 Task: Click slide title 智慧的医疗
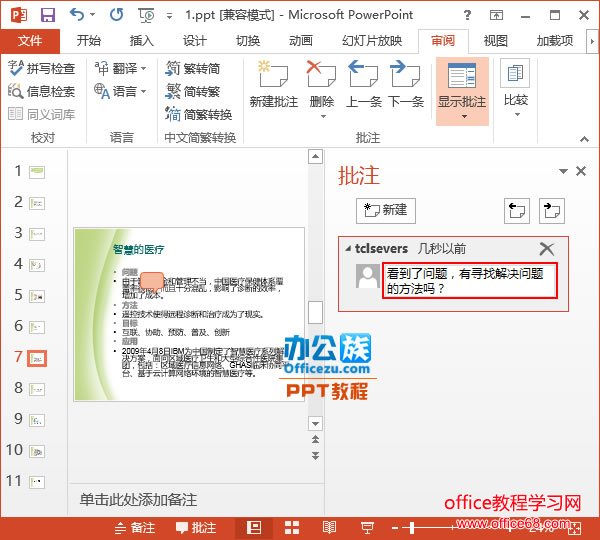point(139,250)
